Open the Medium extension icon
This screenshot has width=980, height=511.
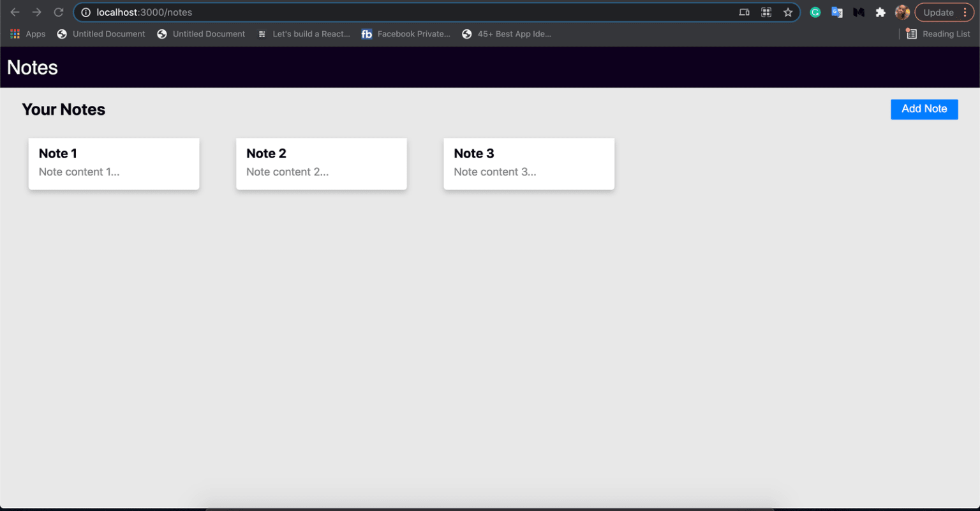coord(859,12)
